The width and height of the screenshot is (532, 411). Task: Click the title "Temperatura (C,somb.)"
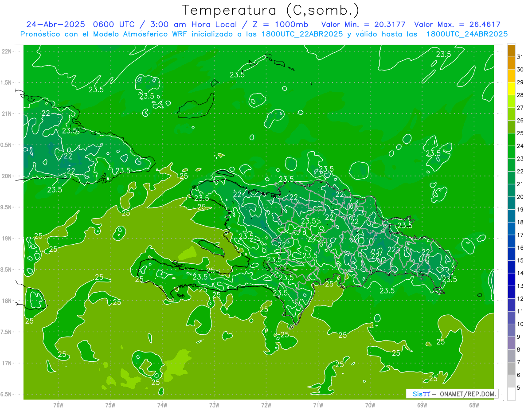[271, 11]
